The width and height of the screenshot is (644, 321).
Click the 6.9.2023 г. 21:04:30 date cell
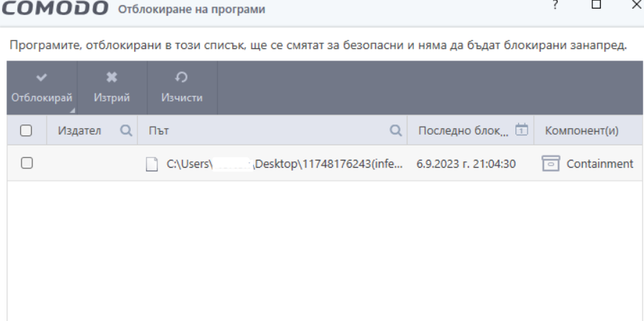click(466, 164)
